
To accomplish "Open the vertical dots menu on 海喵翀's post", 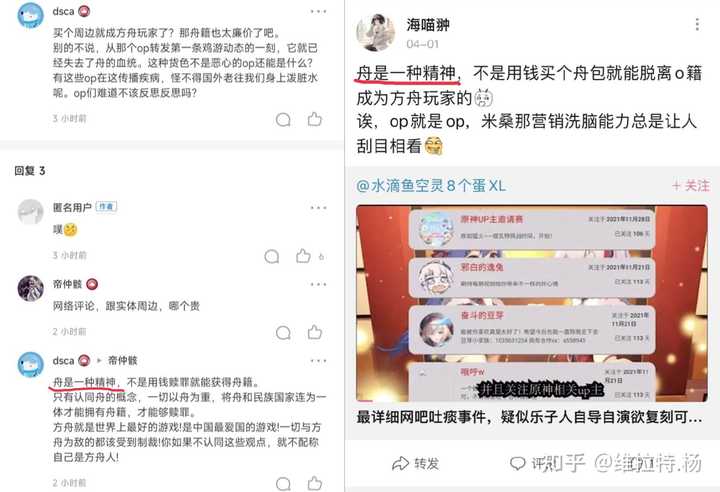I will click(697, 24).
